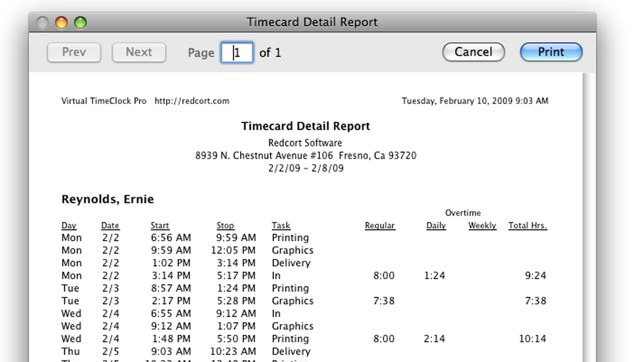This screenshot has height=362, width=644.
Task: Click the report timestamp 'Tuesday, February 10, 2009 9:03 AM'
Action: (x=475, y=101)
